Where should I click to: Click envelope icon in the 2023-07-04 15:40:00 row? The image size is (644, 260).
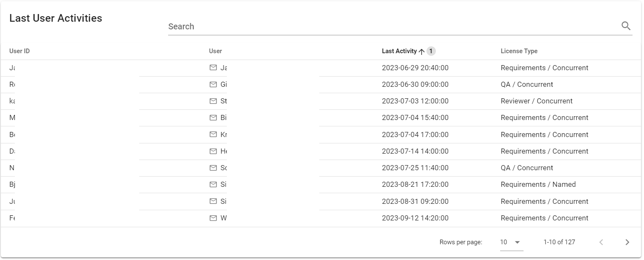[213, 117]
